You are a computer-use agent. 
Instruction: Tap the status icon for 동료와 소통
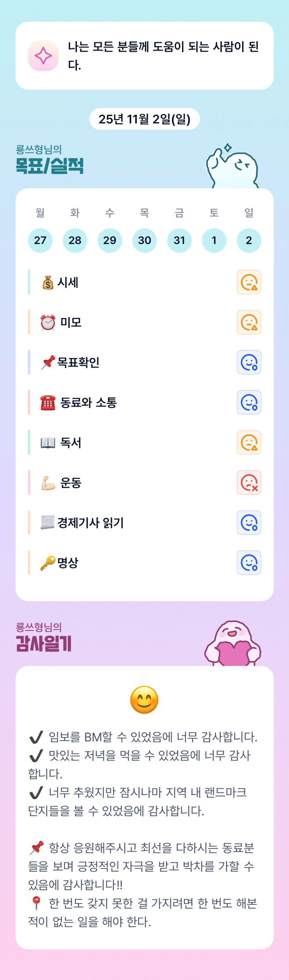(x=249, y=402)
